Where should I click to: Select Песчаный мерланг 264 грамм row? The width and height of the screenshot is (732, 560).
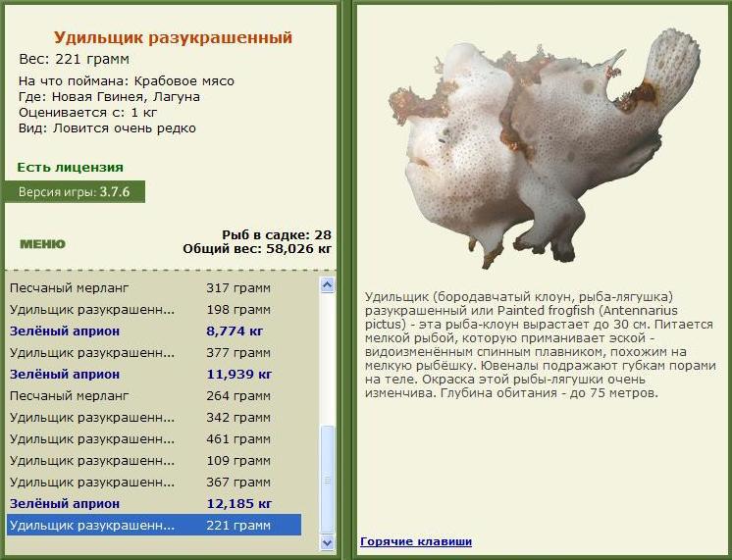pyautogui.click(x=154, y=396)
